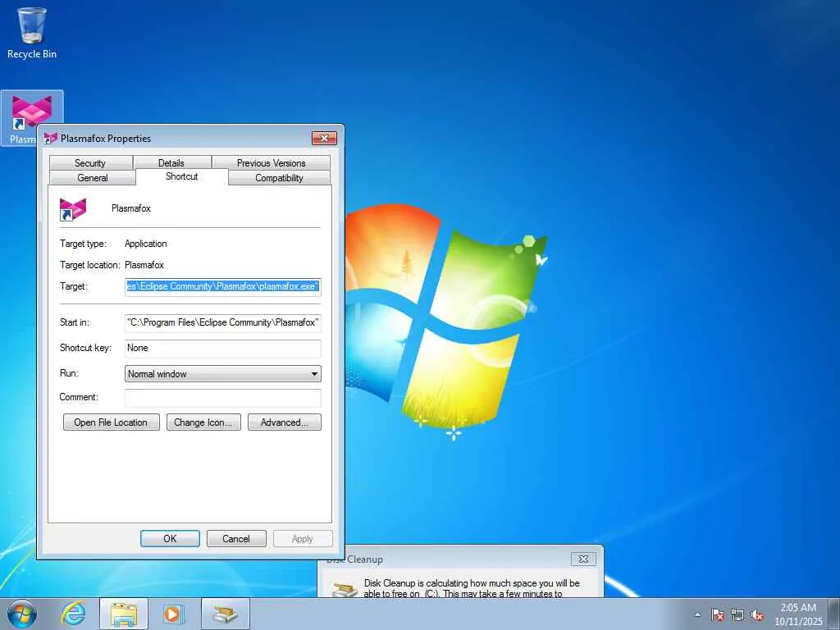Click the 'Application' target type text

146,244
